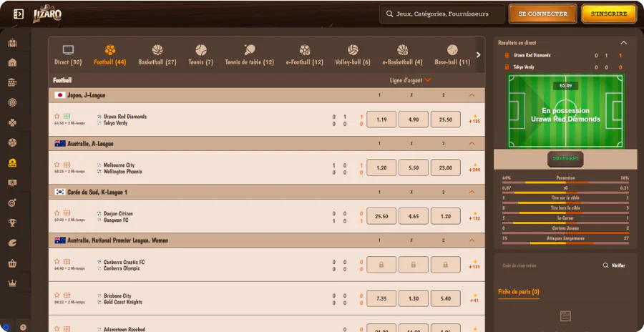
Task: Open the STATISTIQUES button under the pitch
Action: [565, 159]
